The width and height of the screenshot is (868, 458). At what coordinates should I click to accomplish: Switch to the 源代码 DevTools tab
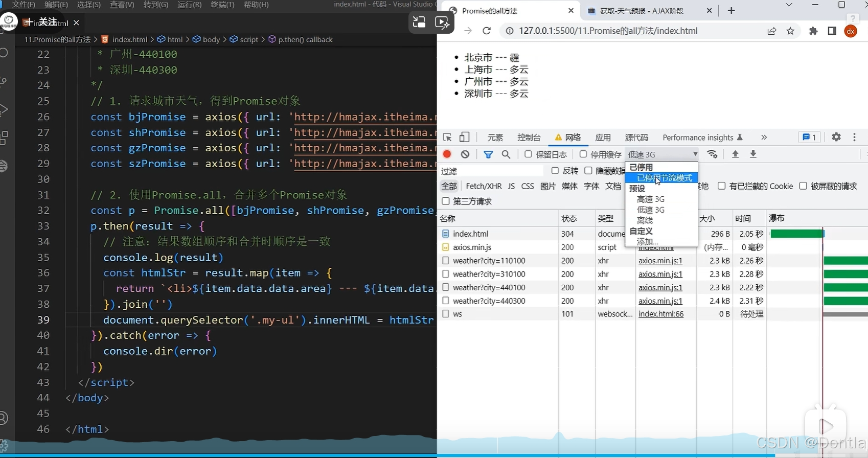click(636, 138)
